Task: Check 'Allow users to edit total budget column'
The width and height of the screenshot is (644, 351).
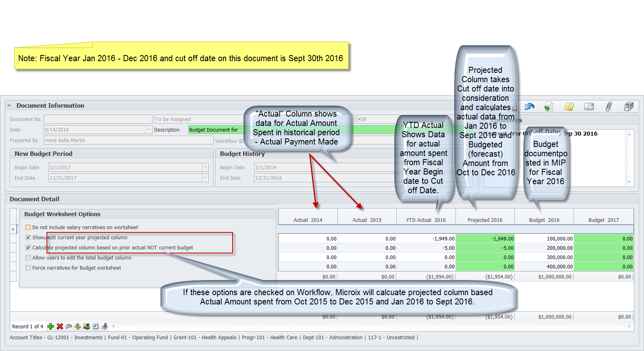Action: coord(28,258)
